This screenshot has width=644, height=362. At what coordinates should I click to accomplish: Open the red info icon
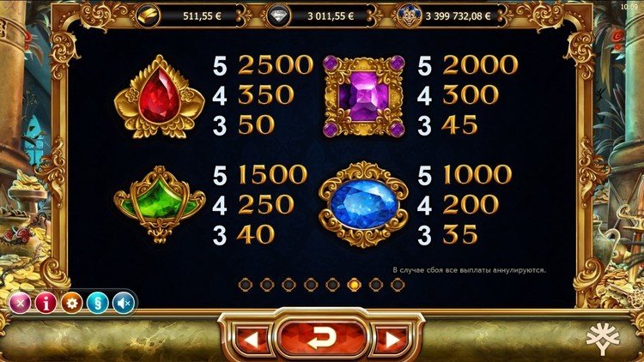[46, 304]
